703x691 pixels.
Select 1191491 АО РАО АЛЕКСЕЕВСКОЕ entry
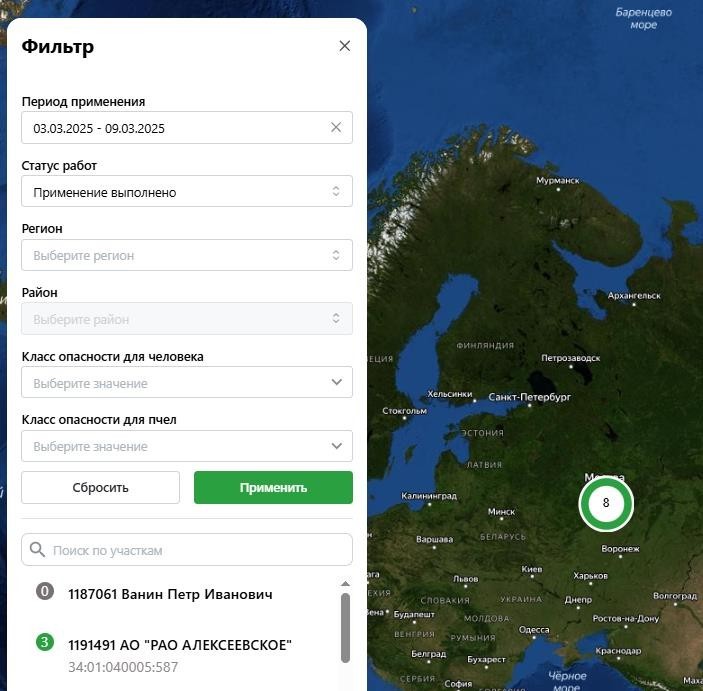(x=180, y=645)
